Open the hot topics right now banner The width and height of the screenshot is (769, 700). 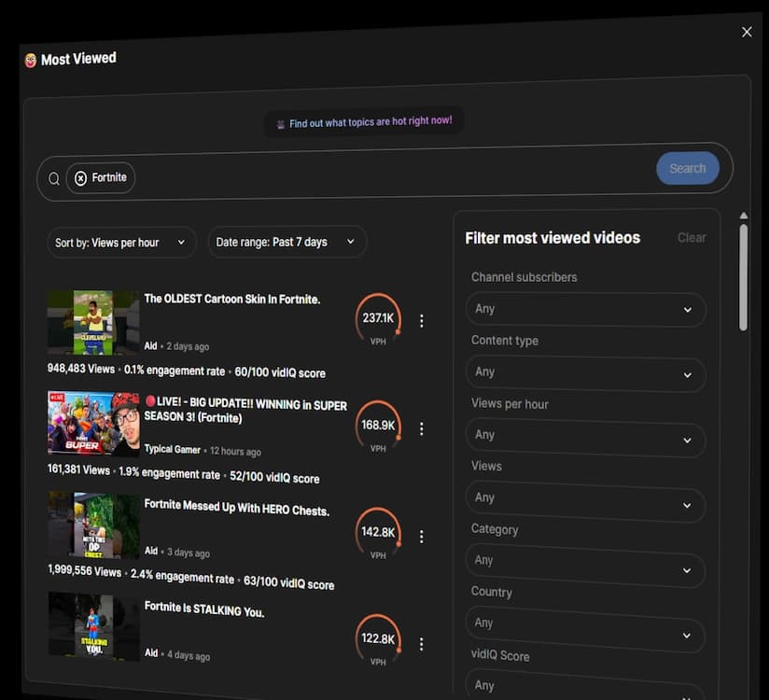[364, 121]
